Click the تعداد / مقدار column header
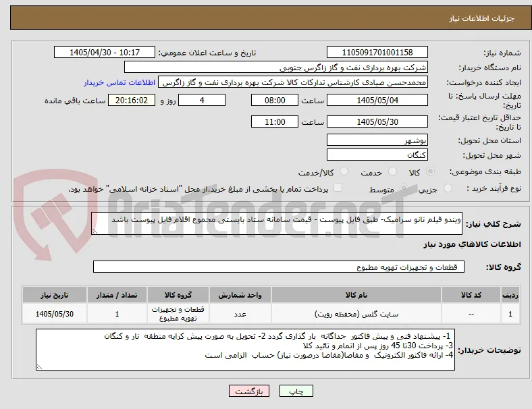Viewport: 532px width, 409px height. click(x=117, y=295)
